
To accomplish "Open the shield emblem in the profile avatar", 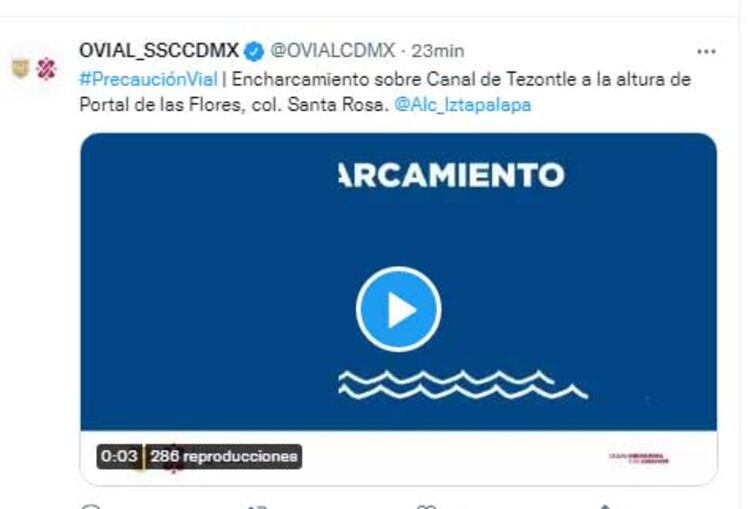I will [20, 68].
